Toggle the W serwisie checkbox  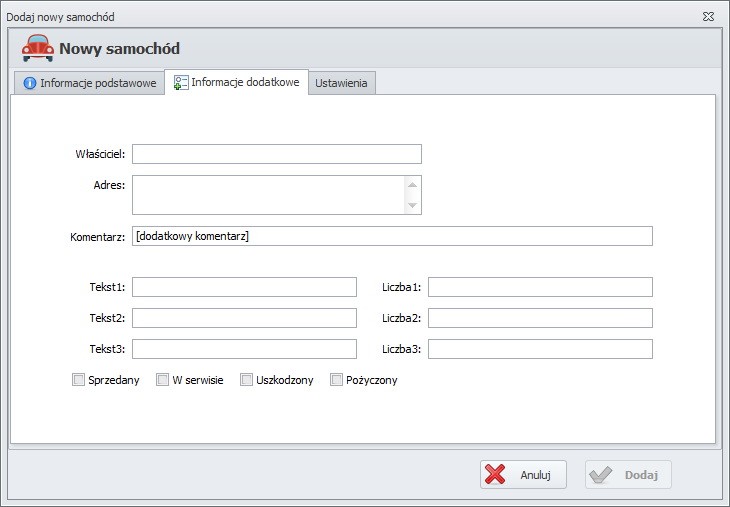163,380
